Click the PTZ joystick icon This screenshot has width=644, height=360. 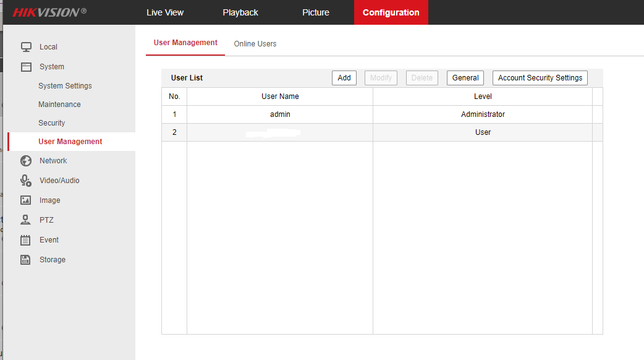click(x=26, y=220)
